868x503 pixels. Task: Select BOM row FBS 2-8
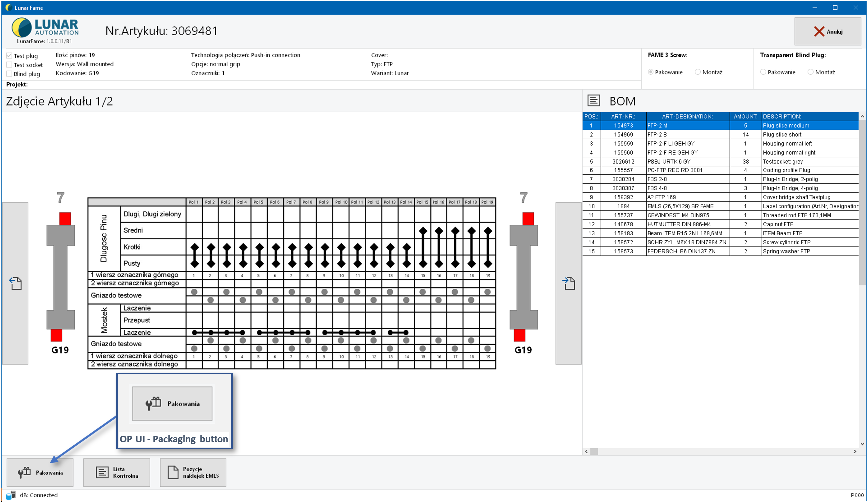720,179
